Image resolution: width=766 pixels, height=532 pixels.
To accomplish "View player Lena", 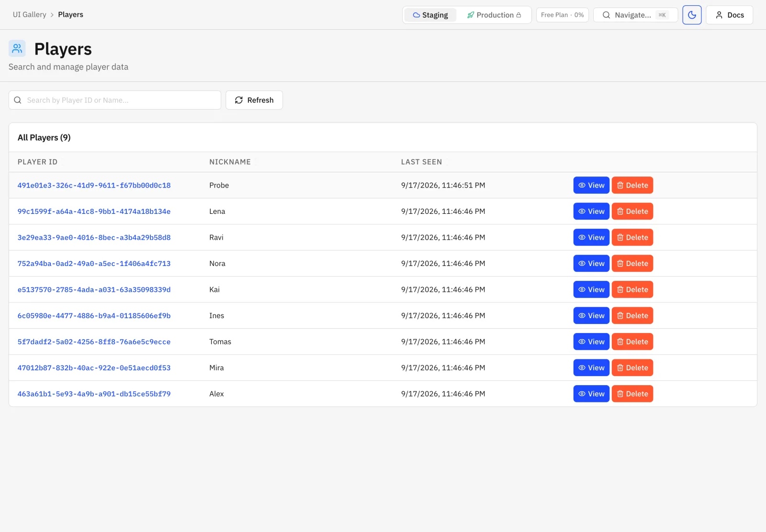I will tap(591, 211).
